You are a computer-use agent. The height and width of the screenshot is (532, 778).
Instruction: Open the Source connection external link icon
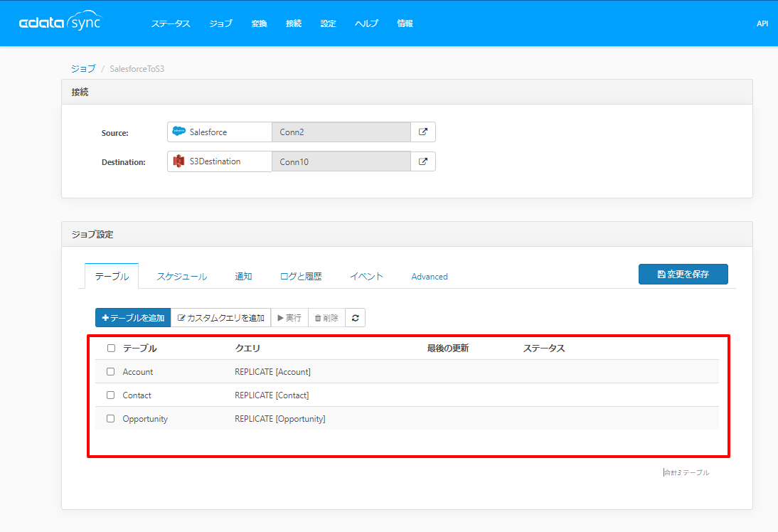point(423,132)
